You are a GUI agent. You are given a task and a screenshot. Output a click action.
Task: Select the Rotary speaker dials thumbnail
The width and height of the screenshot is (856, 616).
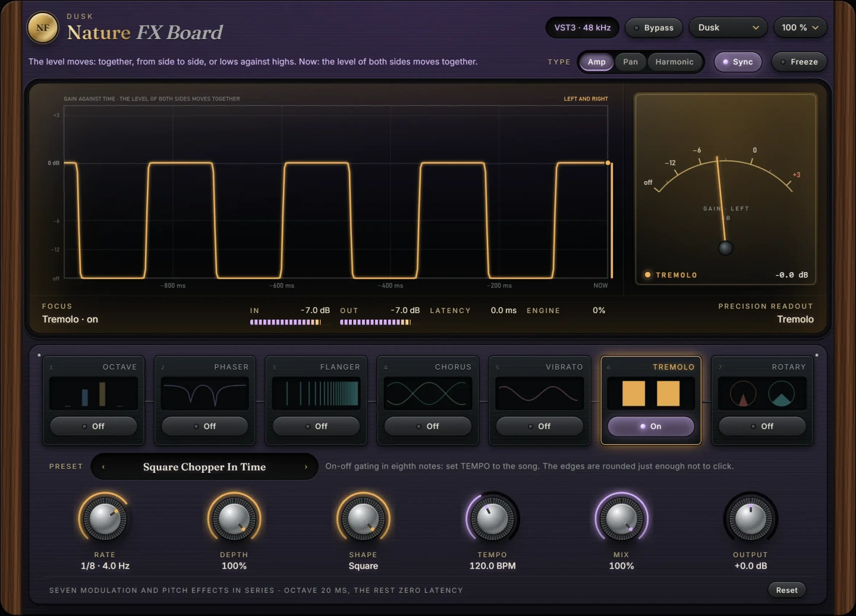coord(762,394)
